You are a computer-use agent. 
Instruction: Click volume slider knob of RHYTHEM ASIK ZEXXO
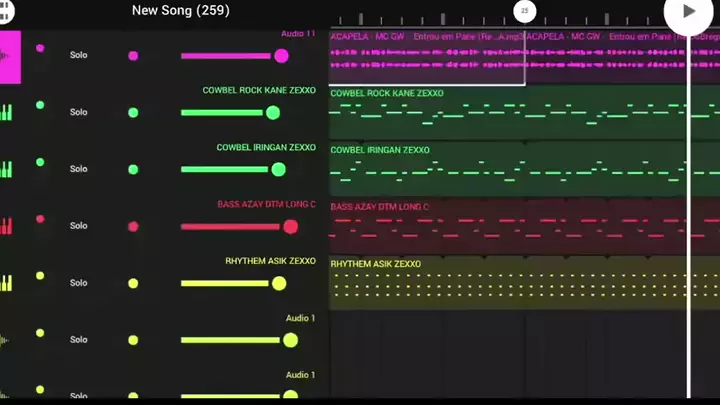[x=279, y=284]
